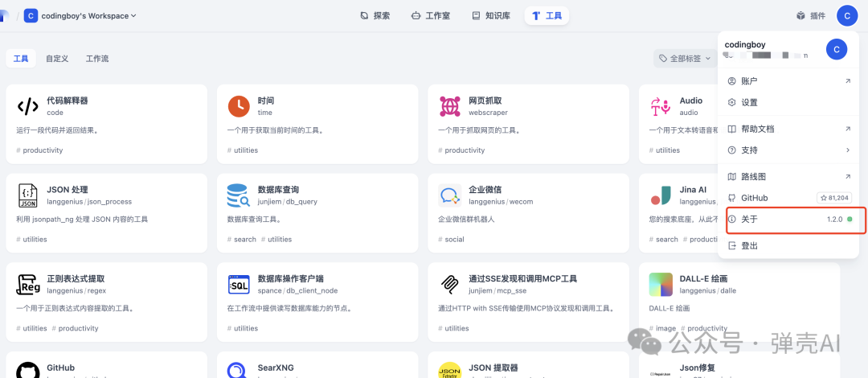
Task: Click the Jina AI logo icon
Action: coord(661,195)
